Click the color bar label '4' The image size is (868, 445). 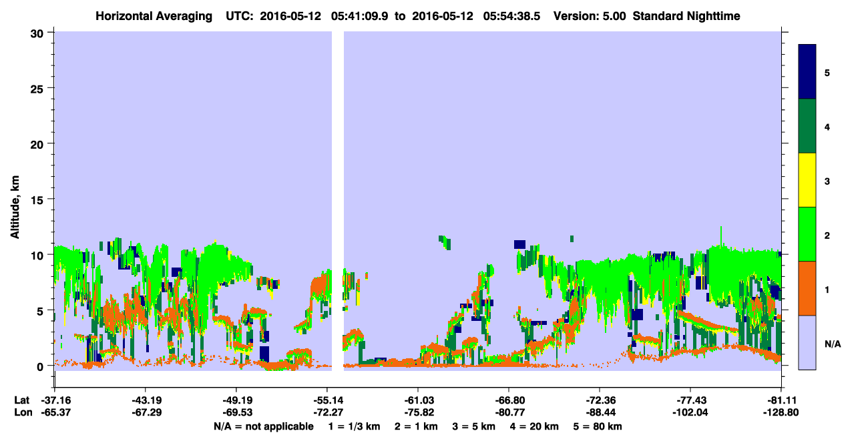[x=827, y=126]
